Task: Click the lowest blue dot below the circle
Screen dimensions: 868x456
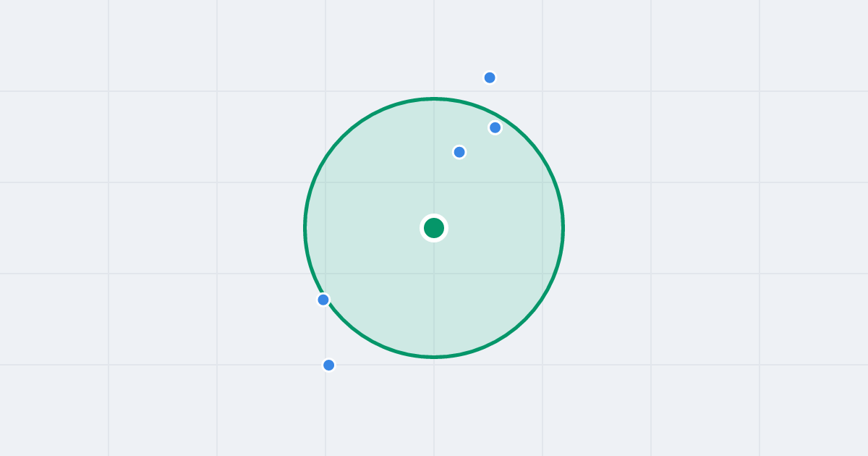Action: pos(329,365)
